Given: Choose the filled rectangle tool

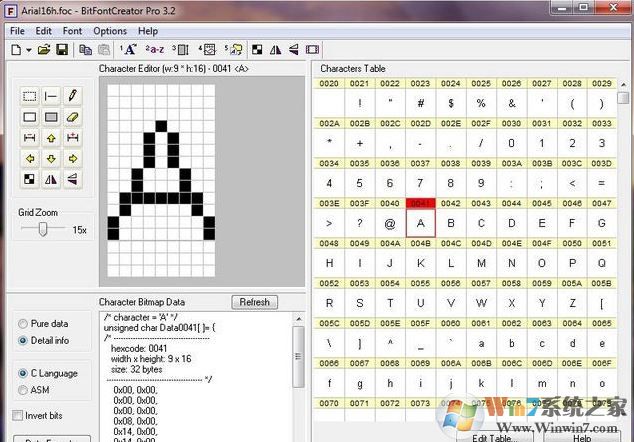Looking at the screenshot, I should pos(51,117).
